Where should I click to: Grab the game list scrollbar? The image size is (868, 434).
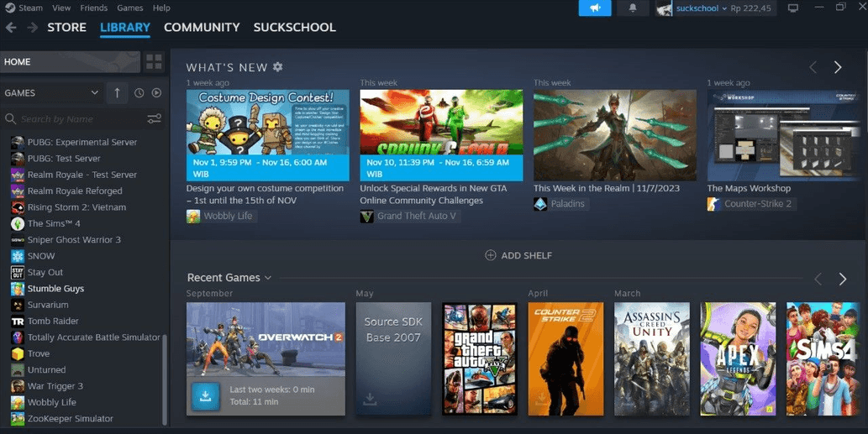click(x=165, y=379)
